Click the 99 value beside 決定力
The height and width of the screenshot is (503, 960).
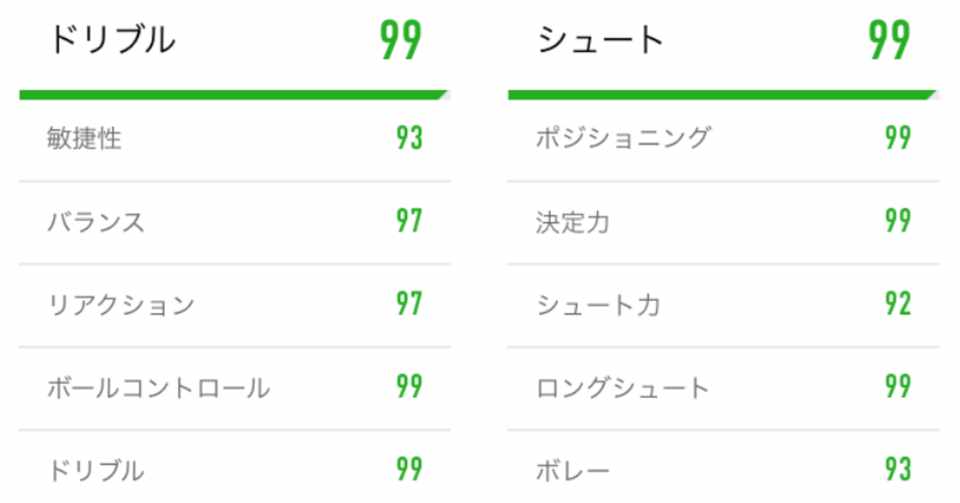(898, 222)
